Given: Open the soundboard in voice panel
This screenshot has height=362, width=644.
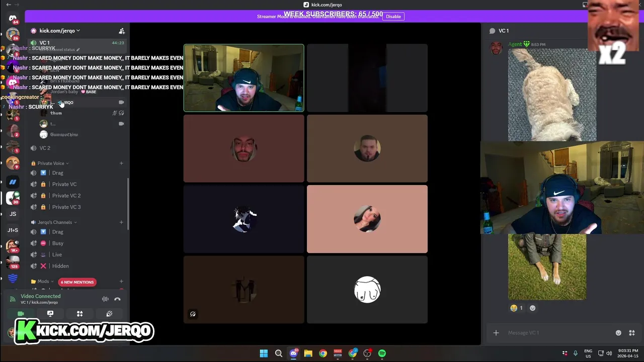Looking at the screenshot, I should coord(109,314).
